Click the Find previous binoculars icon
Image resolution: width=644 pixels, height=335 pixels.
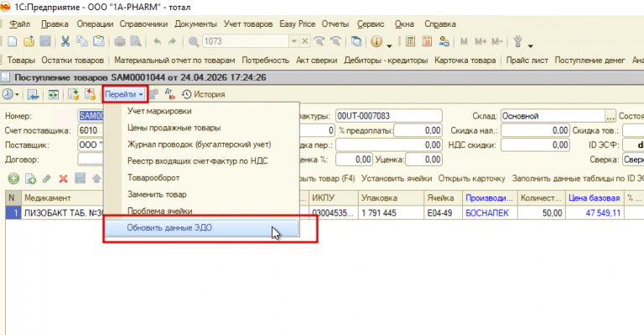pyautogui.click(x=335, y=41)
